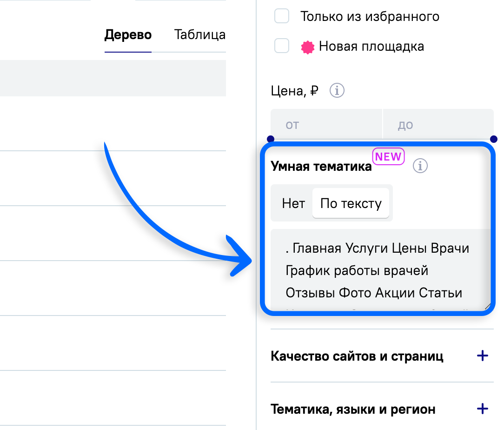Viewport: 504px width, 430px height.
Task: Click the pink Новая площадка badge icon
Action: (308, 47)
